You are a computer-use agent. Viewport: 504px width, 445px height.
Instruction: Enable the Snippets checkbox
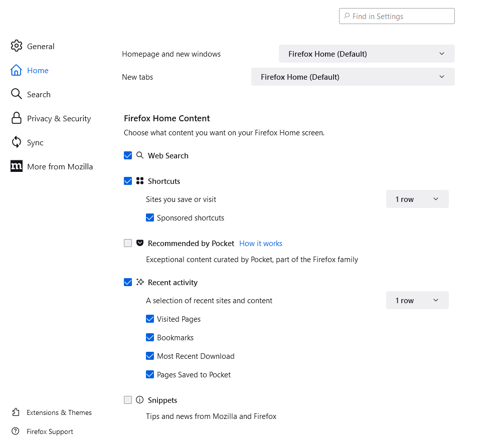(x=128, y=400)
